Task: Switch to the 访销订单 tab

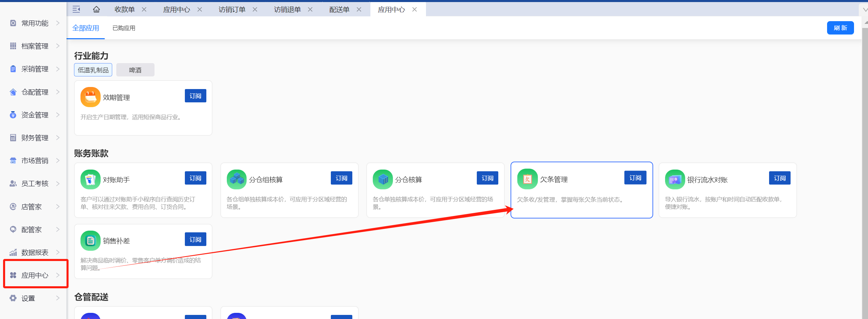Action: 232,10
